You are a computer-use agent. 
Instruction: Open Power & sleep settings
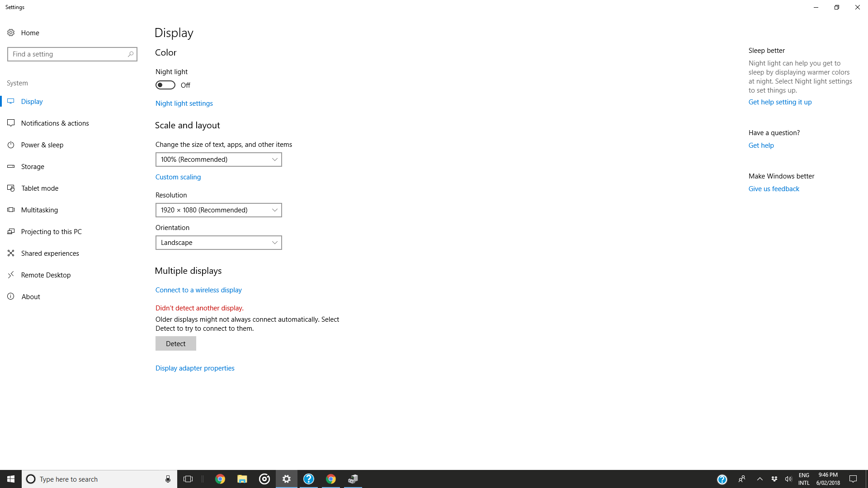click(42, 145)
